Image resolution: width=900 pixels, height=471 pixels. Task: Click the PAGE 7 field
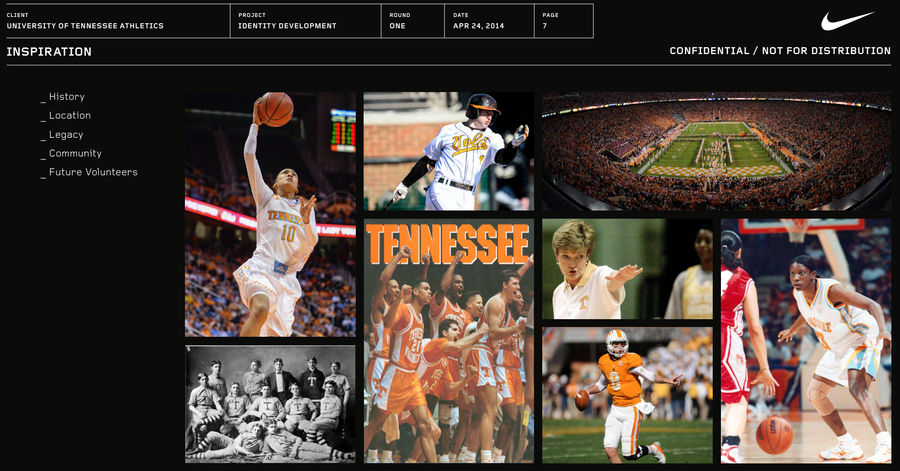[x=564, y=21]
